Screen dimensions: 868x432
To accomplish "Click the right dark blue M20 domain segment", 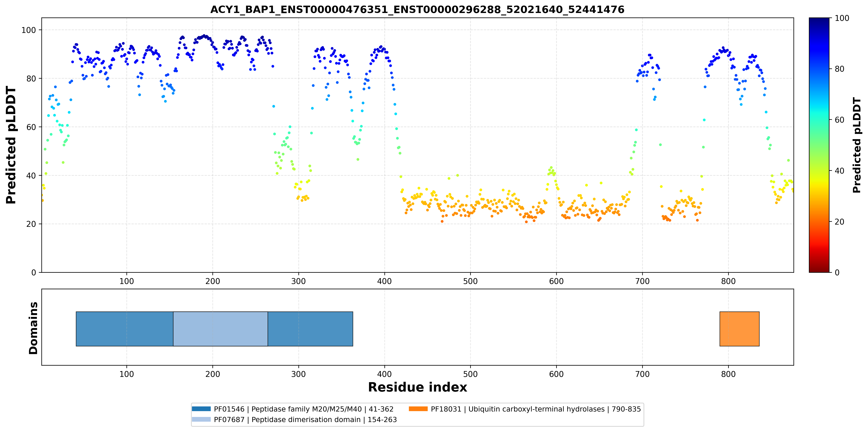I will click(310, 329).
